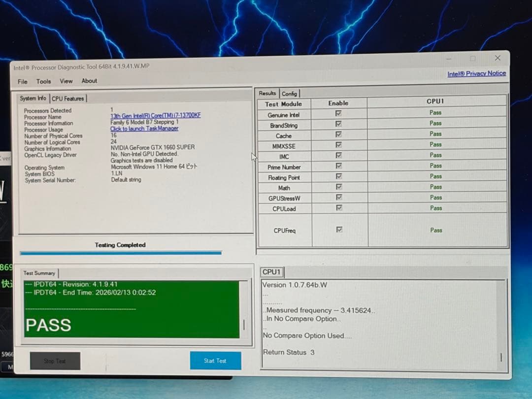This screenshot has height=399, width=532.
Task: Toggle the Prime Number test checkbox
Action: (x=338, y=166)
